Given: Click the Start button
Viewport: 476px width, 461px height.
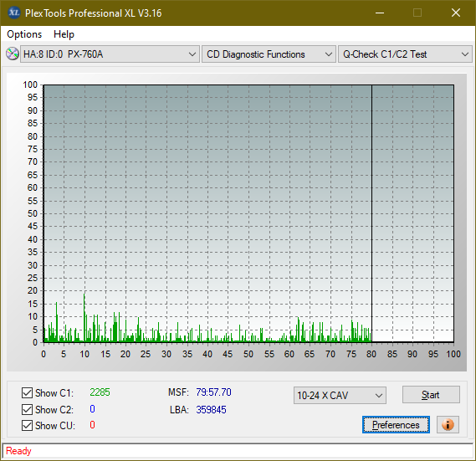Looking at the screenshot, I should (431, 395).
